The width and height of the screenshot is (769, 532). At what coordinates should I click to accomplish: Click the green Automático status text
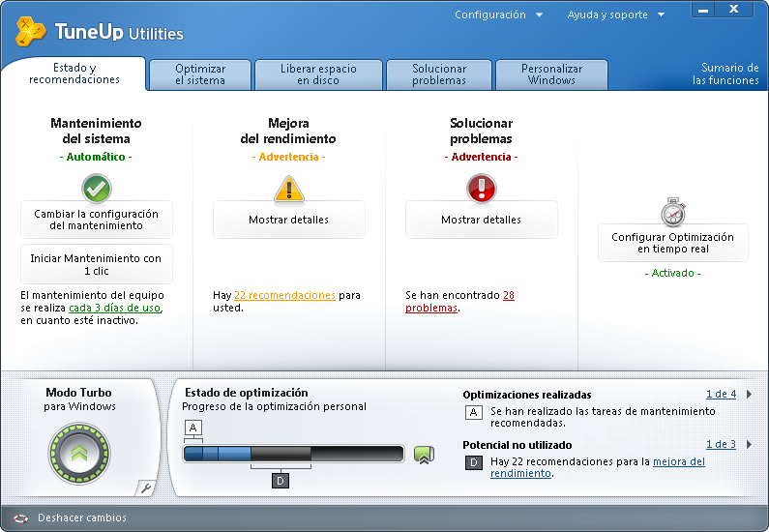click(96, 157)
